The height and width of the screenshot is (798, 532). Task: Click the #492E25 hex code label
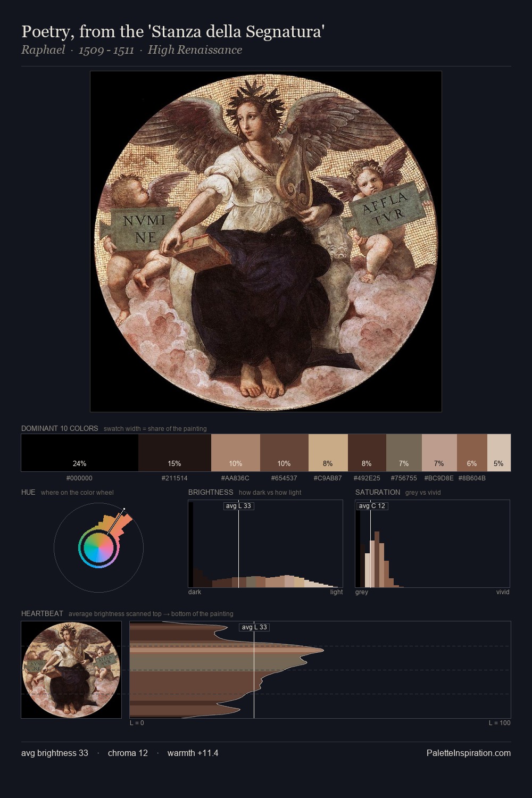367,478
